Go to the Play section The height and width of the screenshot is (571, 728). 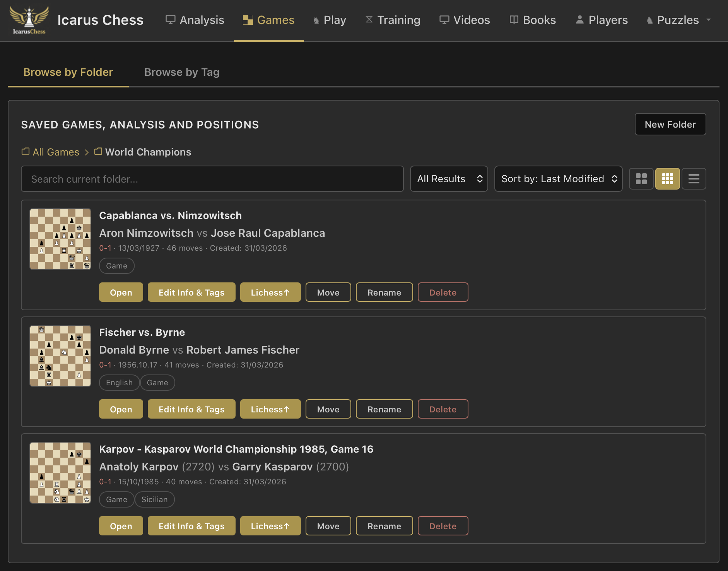coord(330,20)
